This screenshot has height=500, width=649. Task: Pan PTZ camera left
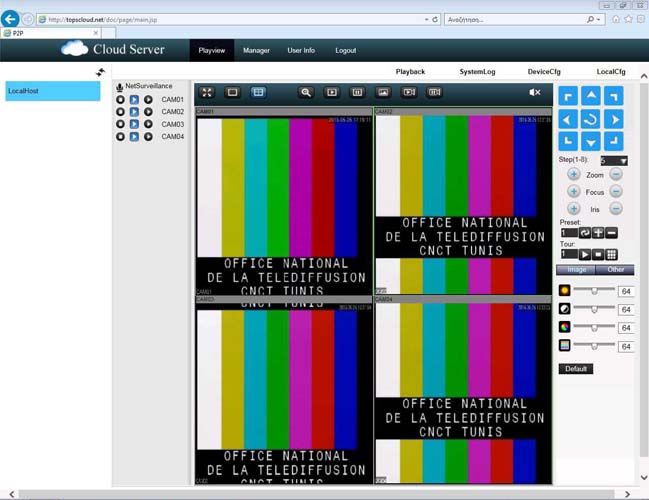568,120
